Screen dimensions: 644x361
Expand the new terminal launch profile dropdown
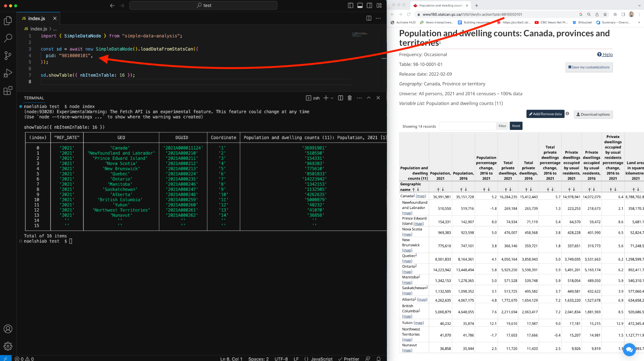332,98
